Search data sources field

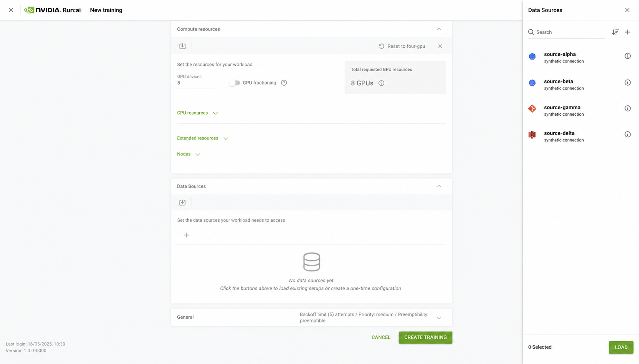566,32
